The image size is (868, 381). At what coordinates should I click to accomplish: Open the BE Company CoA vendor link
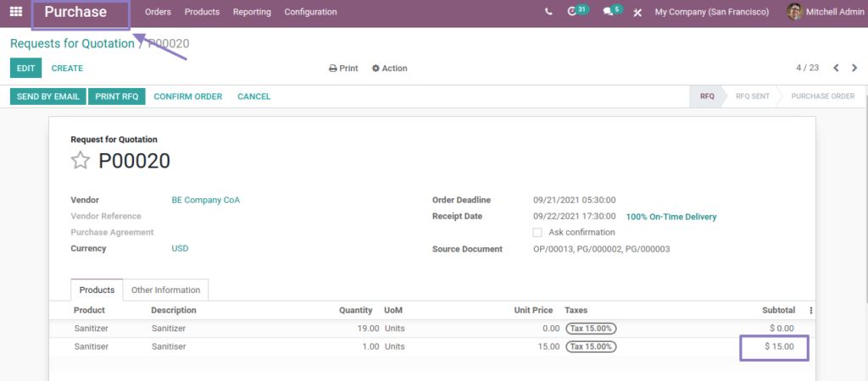tap(205, 200)
